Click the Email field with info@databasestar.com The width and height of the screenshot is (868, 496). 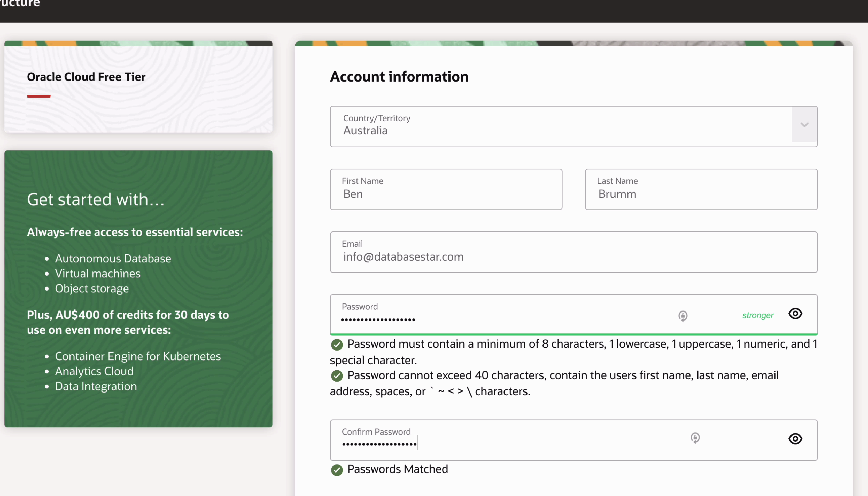574,252
